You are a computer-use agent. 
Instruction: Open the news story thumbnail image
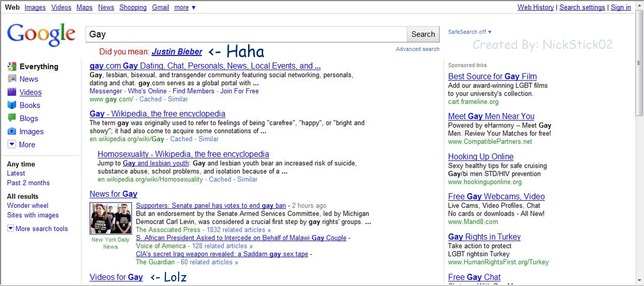pyautogui.click(x=111, y=218)
